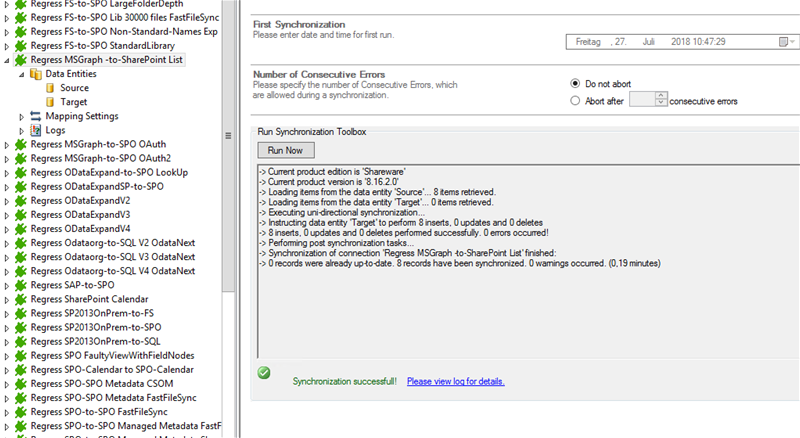Click the Data Entities folder icon
The image size is (800, 438).
pos(36,74)
